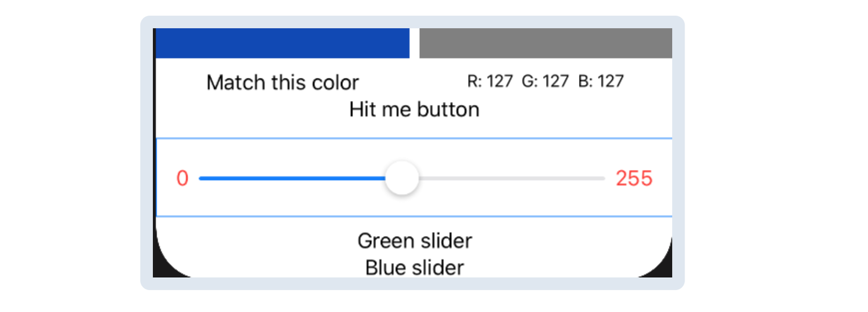
Task: Click the gray guess color swatch
Action: [x=546, y=43]
